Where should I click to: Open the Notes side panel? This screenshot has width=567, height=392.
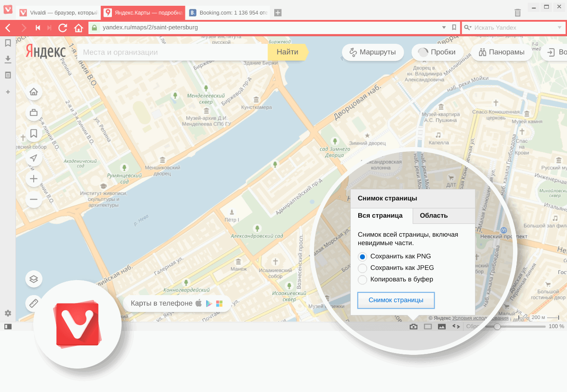coord(8,75)
